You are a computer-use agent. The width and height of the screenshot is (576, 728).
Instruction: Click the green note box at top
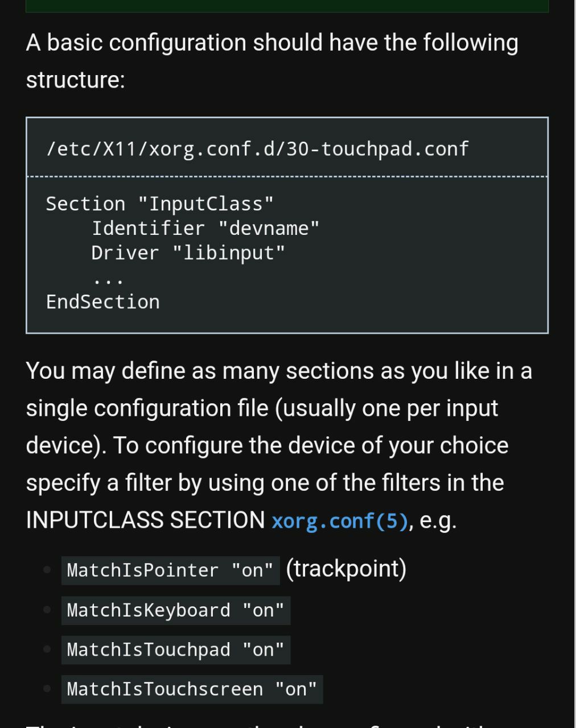287,6
